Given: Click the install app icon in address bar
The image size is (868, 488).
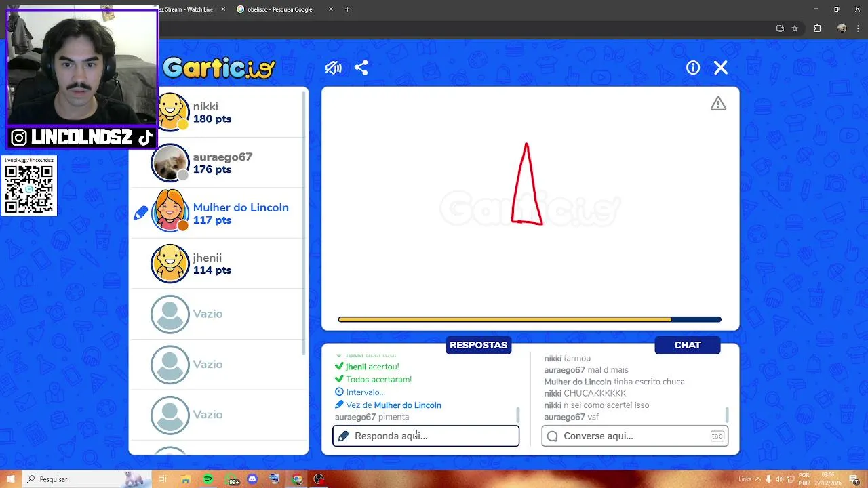Looking at the screenshot, I should 780,28.
